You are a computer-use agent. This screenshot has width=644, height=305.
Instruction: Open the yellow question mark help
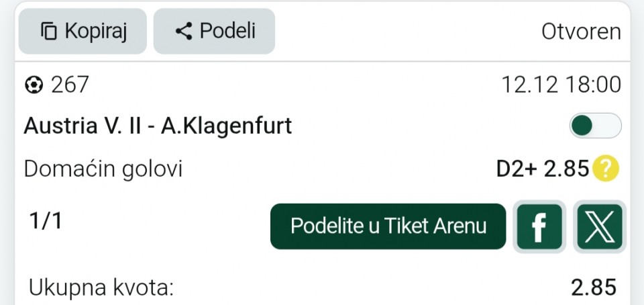(605, 169)
